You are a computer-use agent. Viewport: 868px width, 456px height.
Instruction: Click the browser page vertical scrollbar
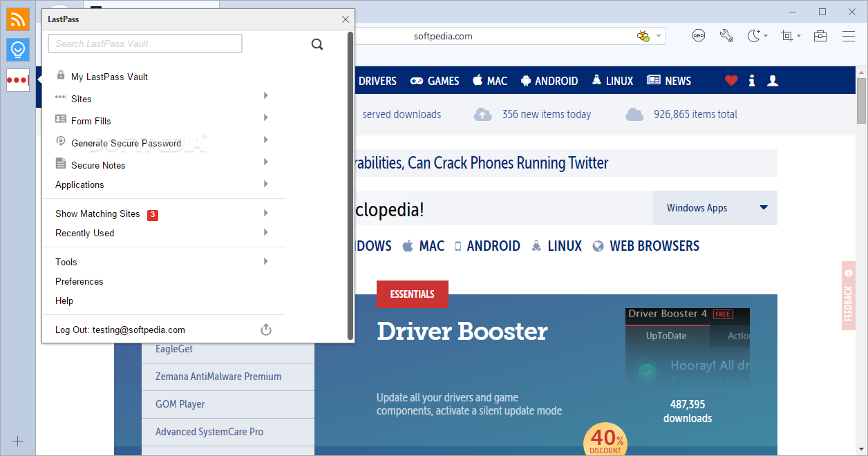861,101
